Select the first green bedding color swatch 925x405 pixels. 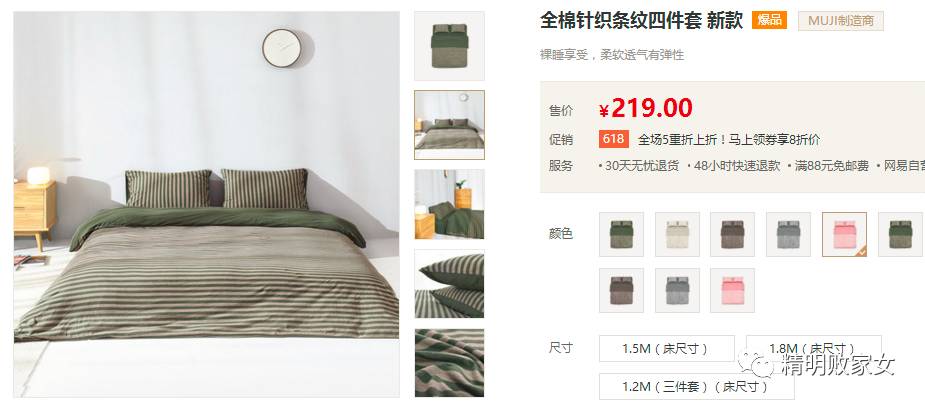coord(621,234)
